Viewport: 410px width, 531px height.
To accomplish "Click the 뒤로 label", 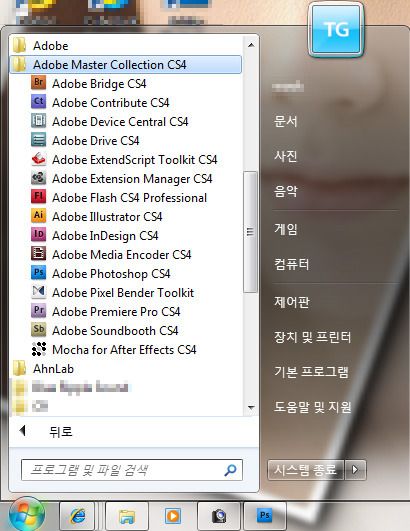I will (61, 431).
